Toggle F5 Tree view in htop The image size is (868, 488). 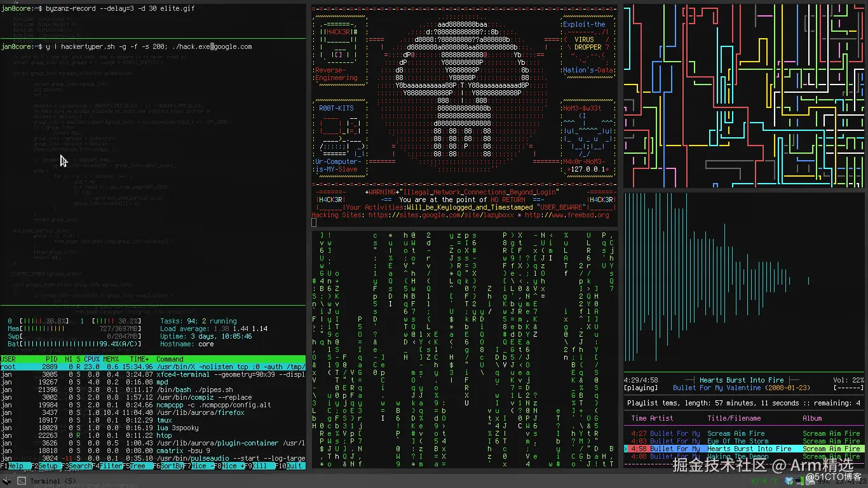[137, 466]
